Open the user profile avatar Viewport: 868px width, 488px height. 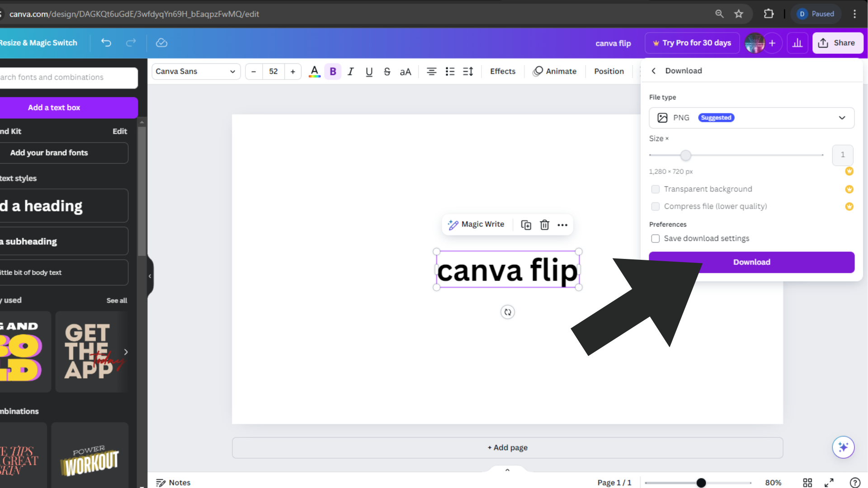pyautogui.click(x=754, y=43)
